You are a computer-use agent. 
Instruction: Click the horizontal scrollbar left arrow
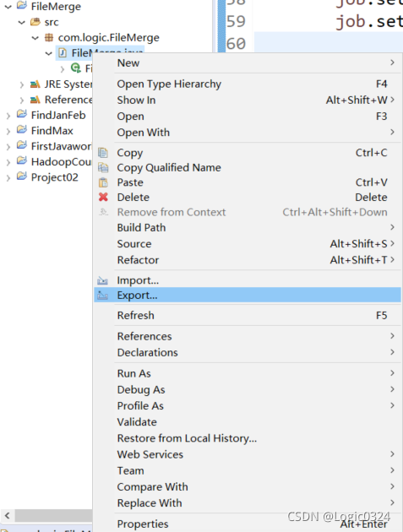(x=8, y=516)
